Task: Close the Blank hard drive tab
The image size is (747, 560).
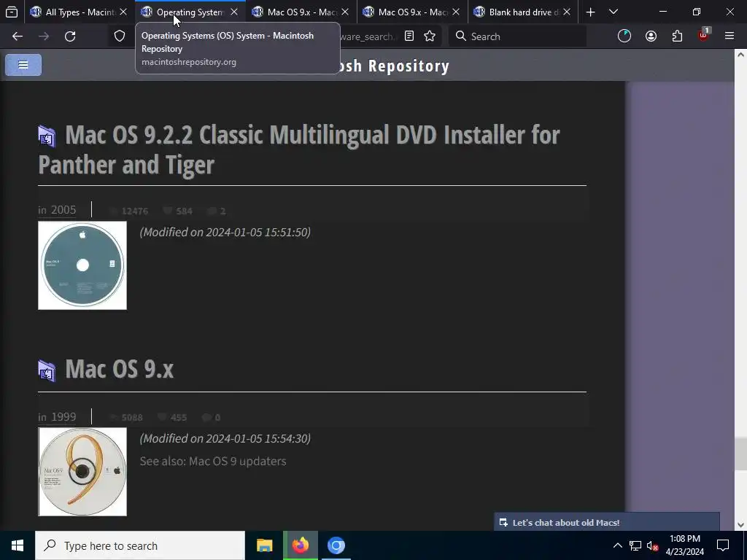Action: point(567,12)
